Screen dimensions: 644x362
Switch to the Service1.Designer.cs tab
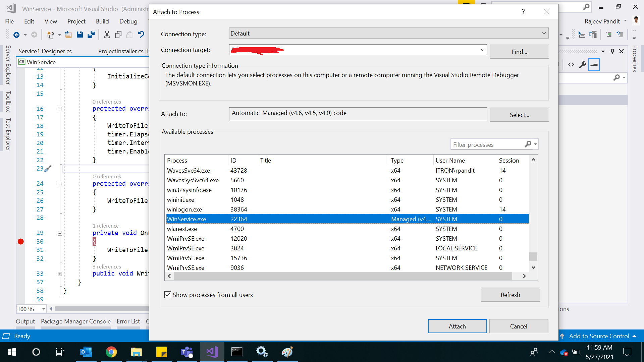pos(45,51)
